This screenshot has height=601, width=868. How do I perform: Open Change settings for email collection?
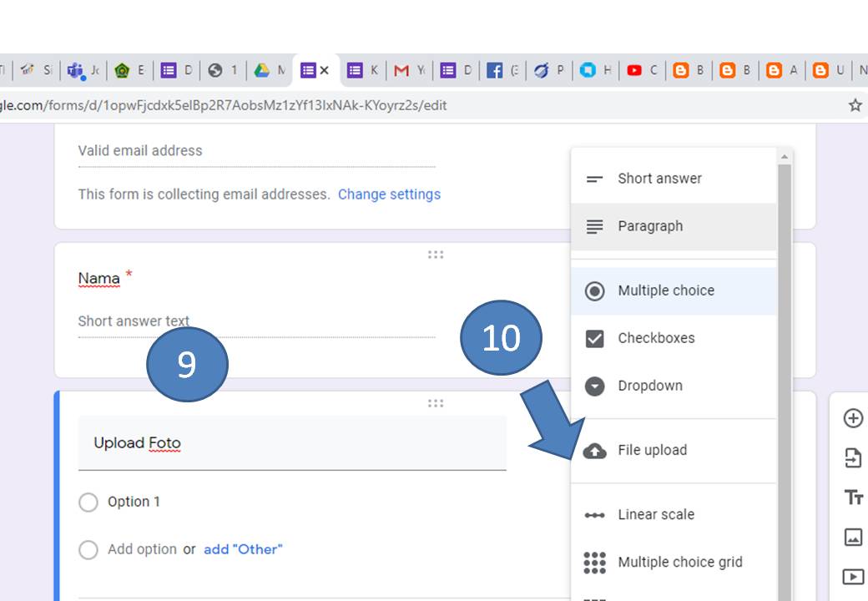[389, 194]
